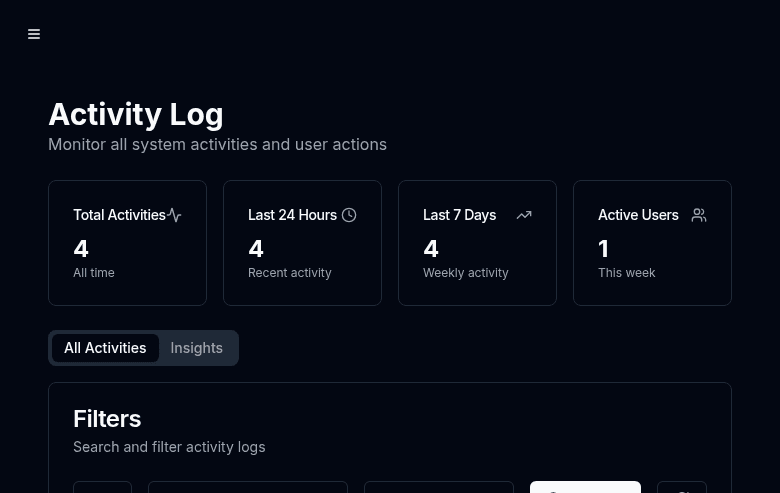Click 'Monitor all system activities and user actions'
Viewport: 780px width, 493px height.
coord(217,144)
